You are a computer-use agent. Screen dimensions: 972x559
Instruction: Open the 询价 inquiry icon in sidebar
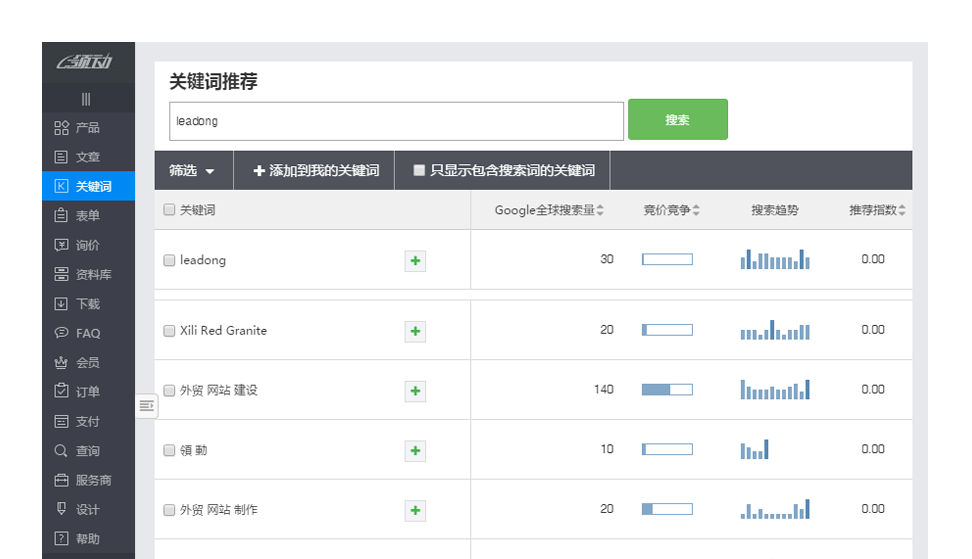(62, 245)
